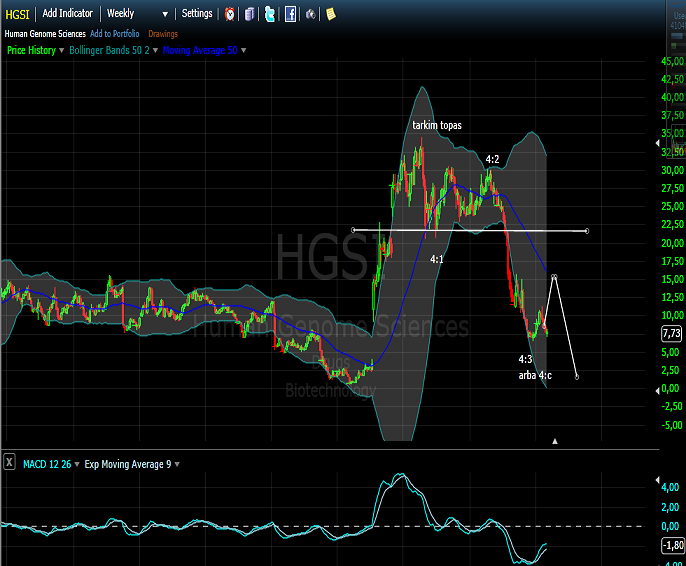Expand the Exp Moving Average 9 dropdown arrow

[x=177, y=464]
